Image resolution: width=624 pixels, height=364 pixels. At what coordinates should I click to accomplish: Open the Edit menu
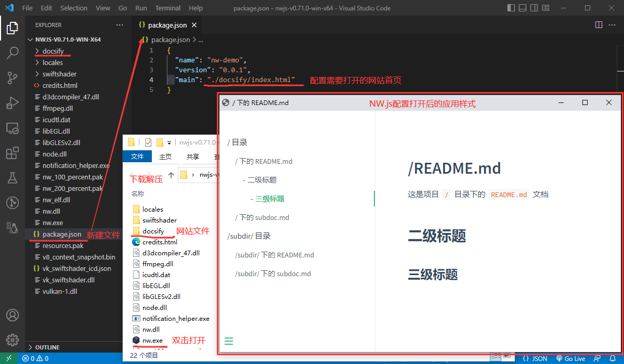(46, 8)
